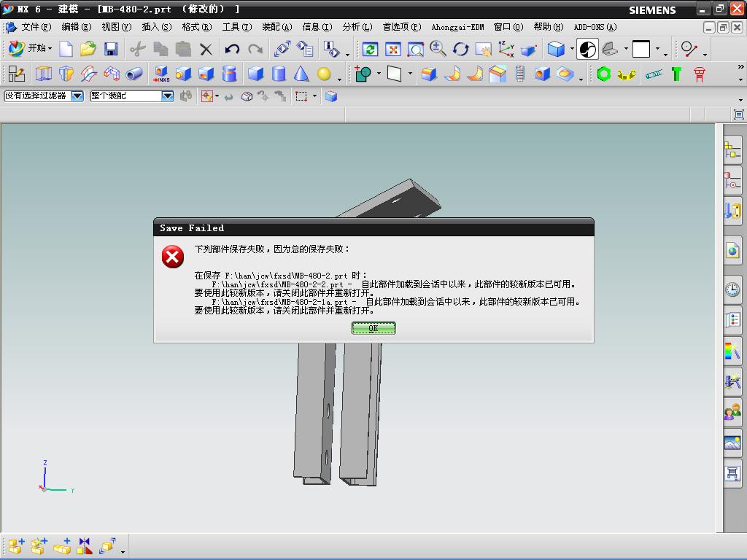Expand the assembly toolbar options arrow
This screenshot has width=747, height=560.
click(x=123, y=551)
